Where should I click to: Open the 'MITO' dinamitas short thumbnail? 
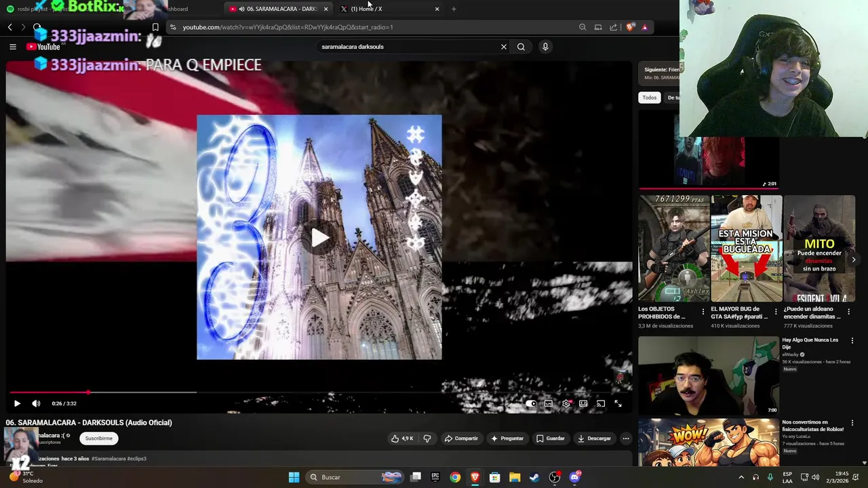[x=819, y=248]
